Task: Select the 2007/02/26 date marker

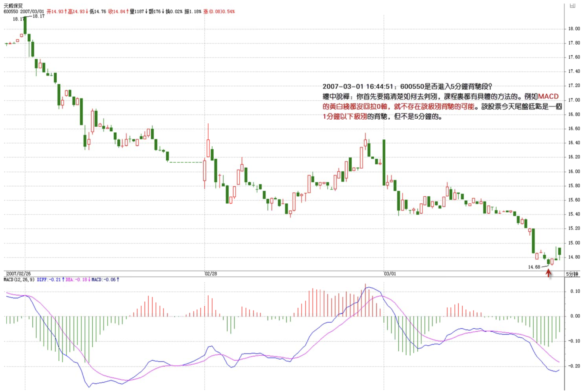Action: point(19,274)
